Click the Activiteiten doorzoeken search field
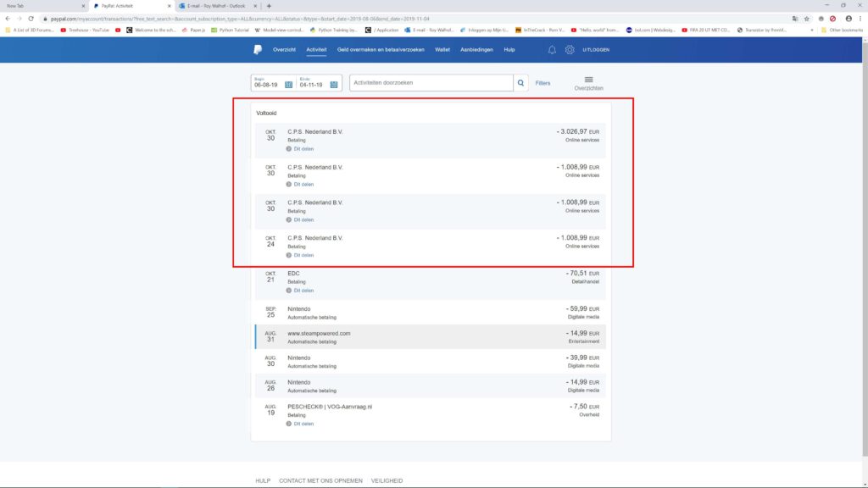 (x=431, y=83)
